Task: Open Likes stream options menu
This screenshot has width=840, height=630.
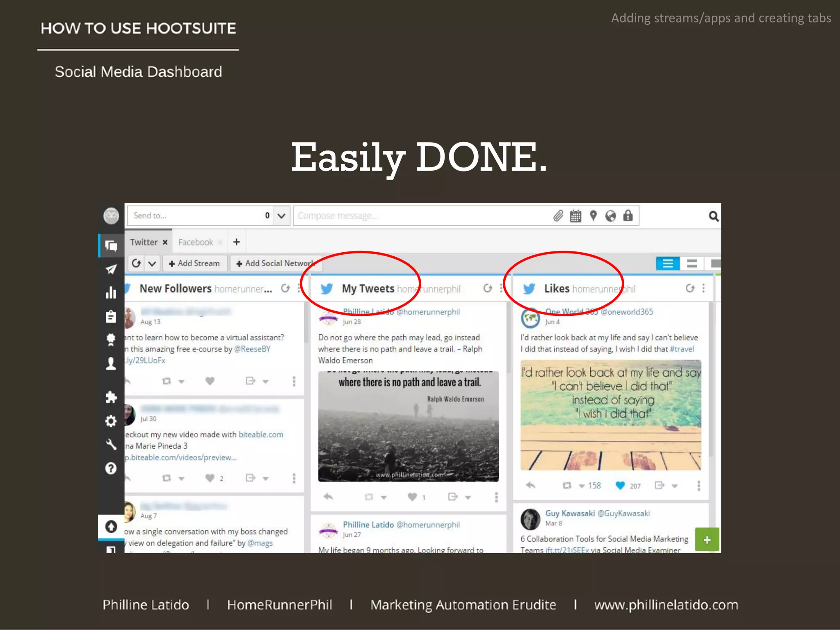Action: coord(703,288)
